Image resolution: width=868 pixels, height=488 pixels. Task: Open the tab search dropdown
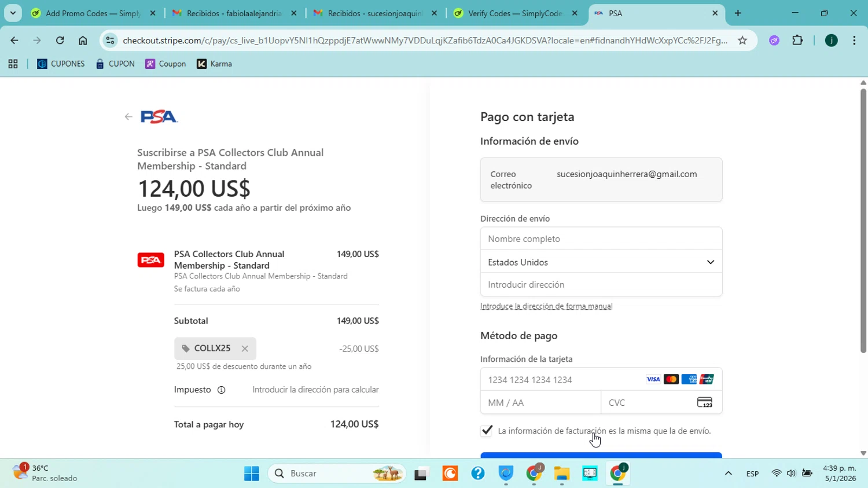(13, 13)
